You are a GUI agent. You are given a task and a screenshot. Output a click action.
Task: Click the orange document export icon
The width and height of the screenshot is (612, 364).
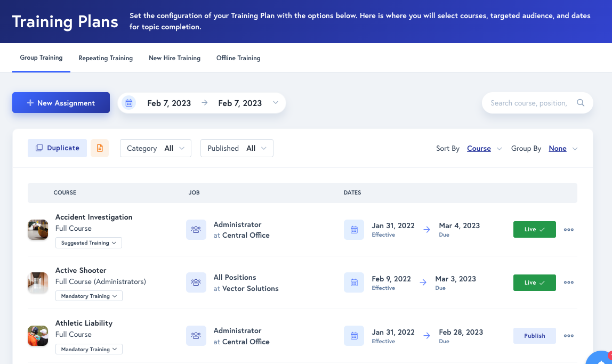coord(100,148)
